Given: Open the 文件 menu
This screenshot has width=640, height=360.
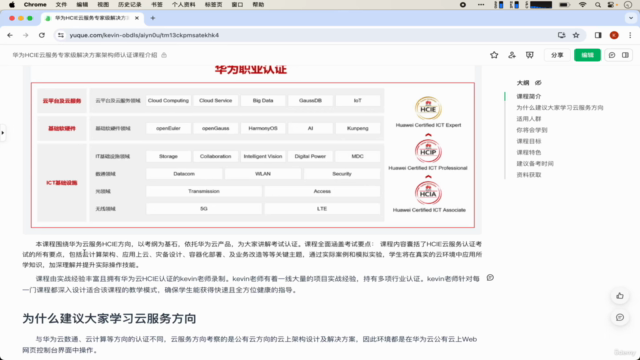Looking at the screenshot, I should click(x=61, y=4).
